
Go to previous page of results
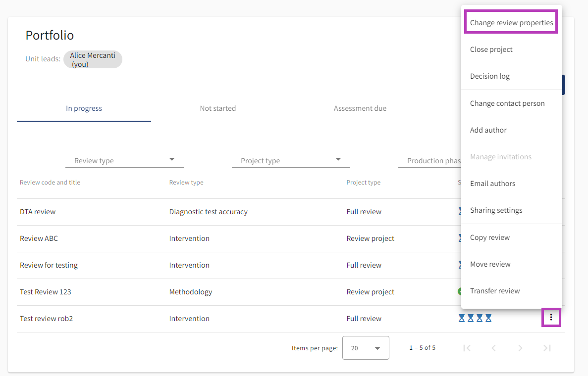click(x=493, y=348)
